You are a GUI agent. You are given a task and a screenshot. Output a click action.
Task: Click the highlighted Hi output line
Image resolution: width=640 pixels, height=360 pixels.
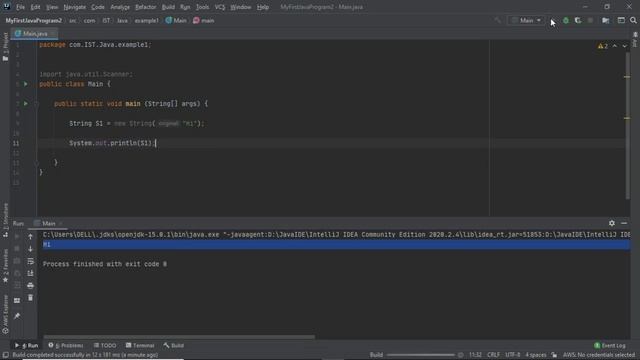click(x=336, y=244)
